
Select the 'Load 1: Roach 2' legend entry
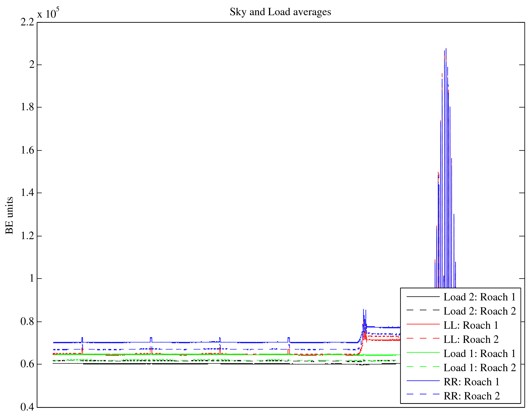point(480,368)
